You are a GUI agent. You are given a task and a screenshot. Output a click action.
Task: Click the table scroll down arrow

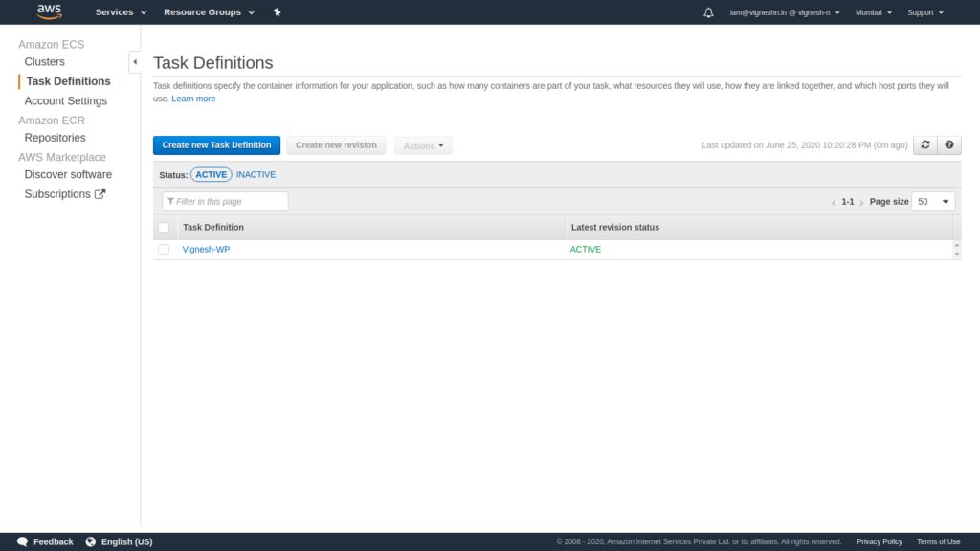click(x=957, y=254)
